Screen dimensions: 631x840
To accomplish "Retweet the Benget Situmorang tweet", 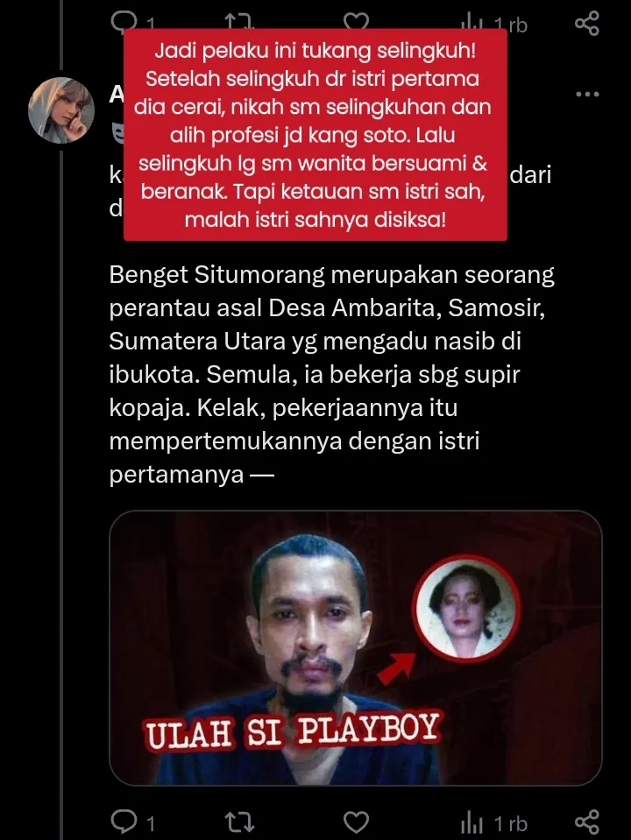I will point(239,822).
